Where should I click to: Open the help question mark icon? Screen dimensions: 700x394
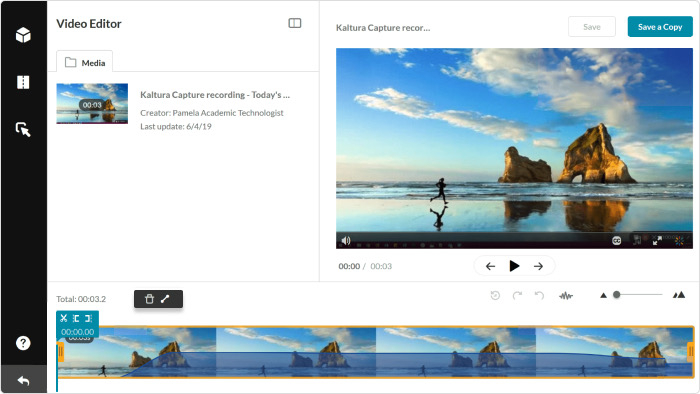click(23, 343)
